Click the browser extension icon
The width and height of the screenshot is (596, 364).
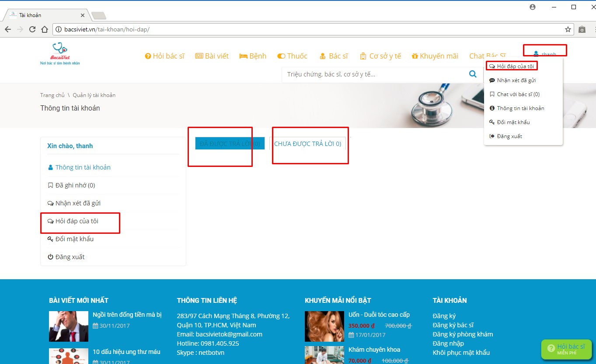point(582,30)
